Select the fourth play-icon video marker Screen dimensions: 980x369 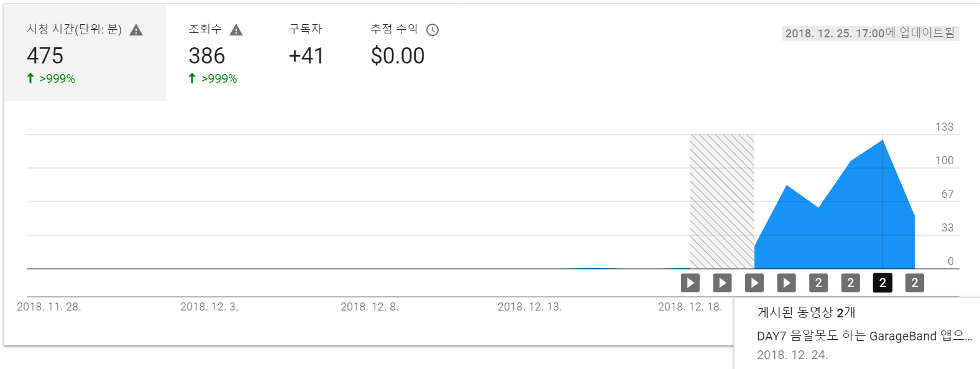pyautogui.click(x=786, y=283)
